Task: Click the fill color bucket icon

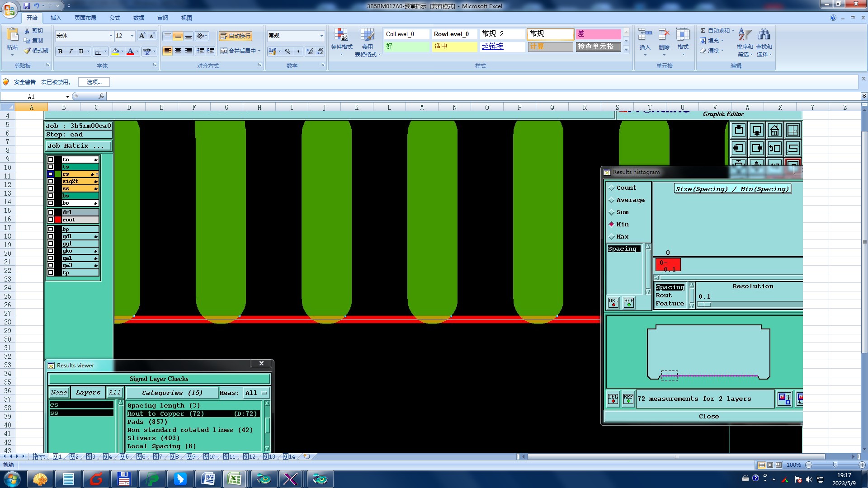Action: [x=115, y=52]
